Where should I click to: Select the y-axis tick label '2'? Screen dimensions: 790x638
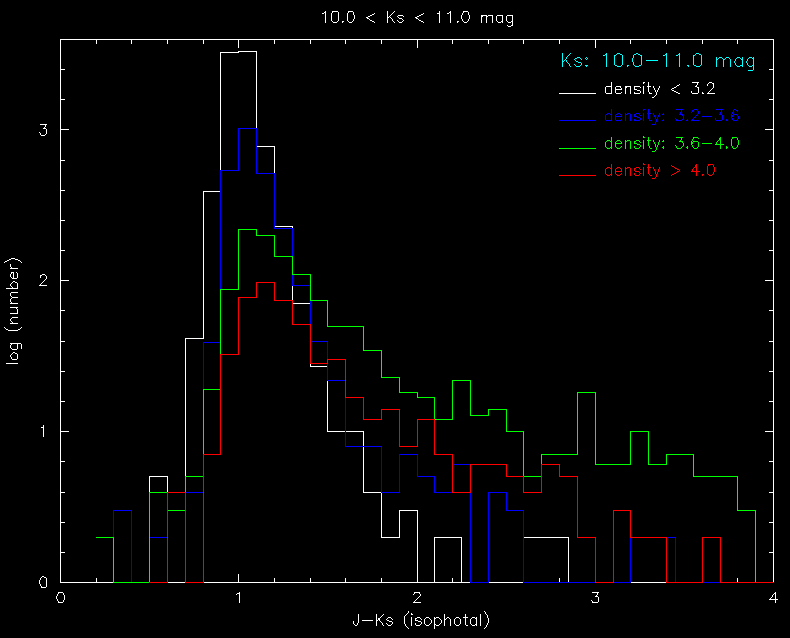(x=45, y=281)
